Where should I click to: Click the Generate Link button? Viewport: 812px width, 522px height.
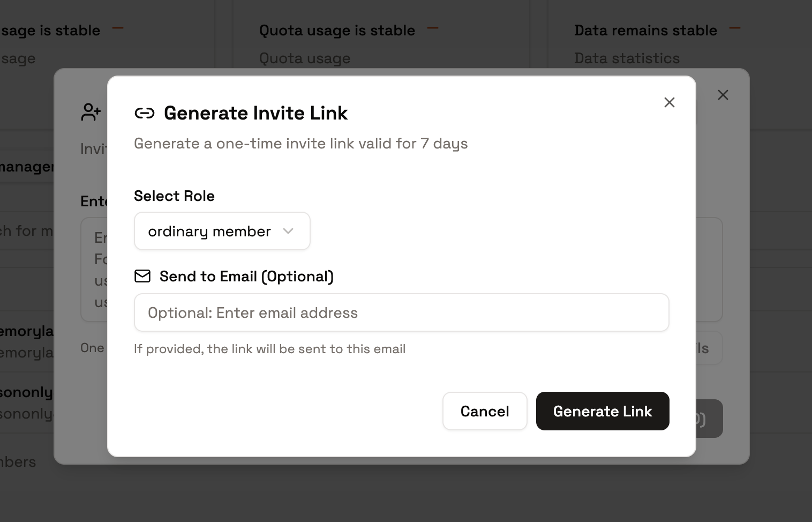[603, 411]
